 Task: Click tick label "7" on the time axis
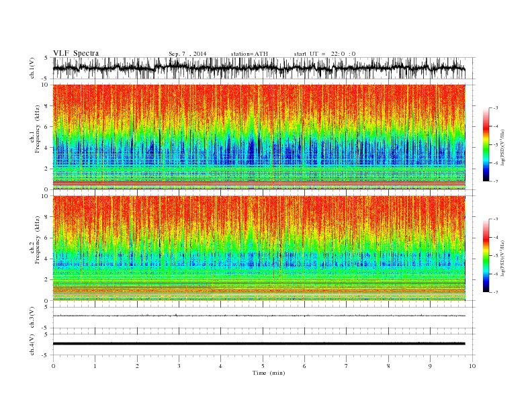click(x=347, y=366)
